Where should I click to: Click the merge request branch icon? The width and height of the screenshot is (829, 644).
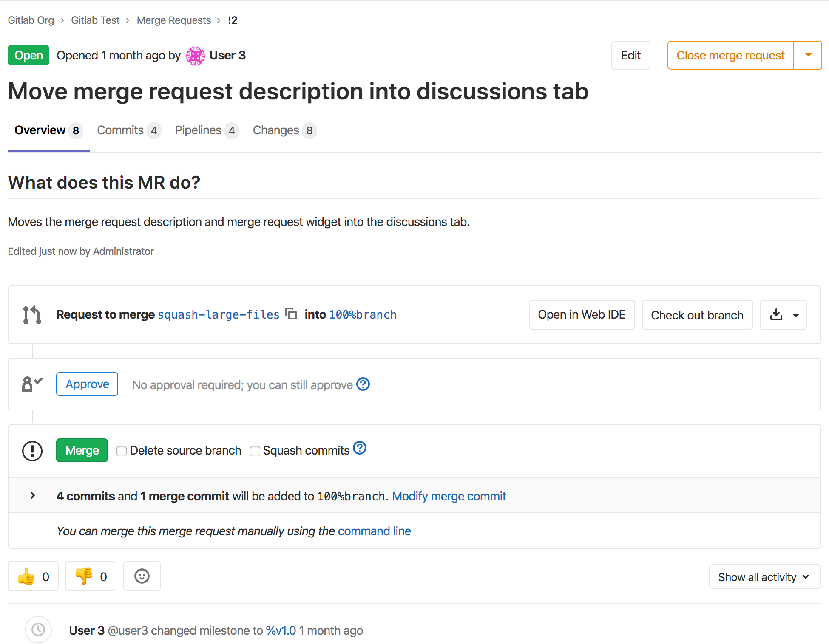pyautogui.click(x=31, y=313)
